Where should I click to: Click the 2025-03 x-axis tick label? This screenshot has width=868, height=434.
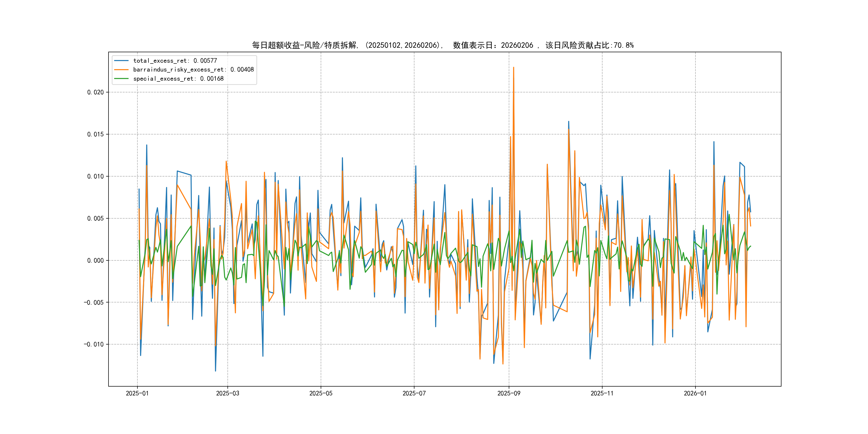tap(227, 393)
